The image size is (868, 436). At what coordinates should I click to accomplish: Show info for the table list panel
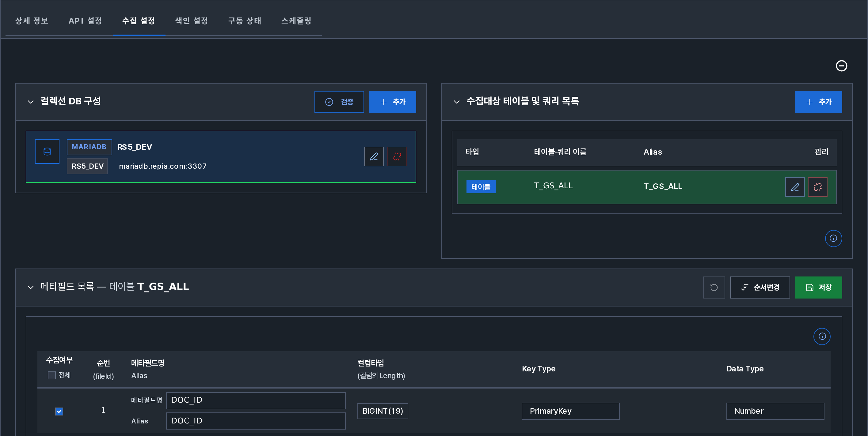pyautogui.click(x=833, y=239)
